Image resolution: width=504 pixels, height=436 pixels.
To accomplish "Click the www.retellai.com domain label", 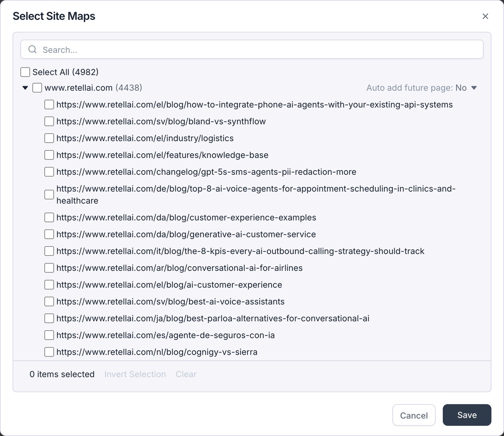I will tap(79, 88).
